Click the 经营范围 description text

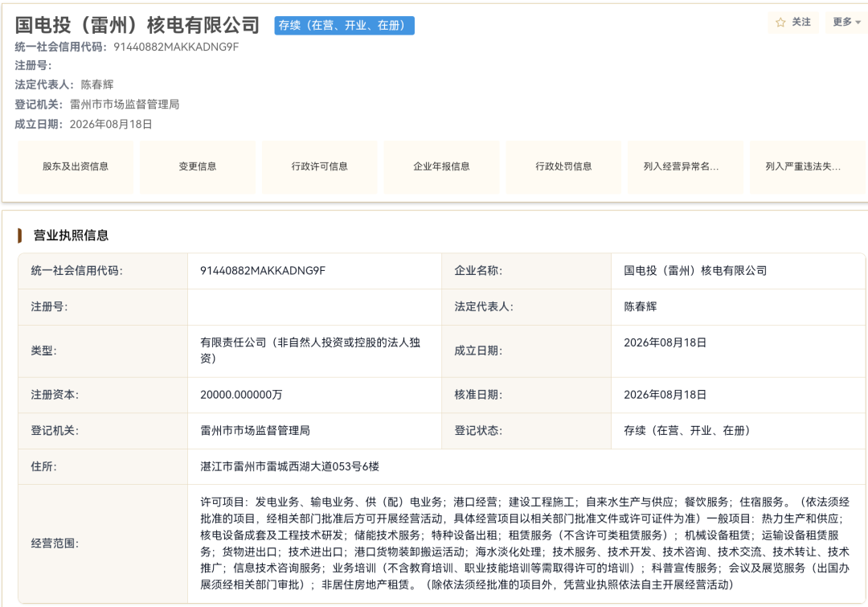tap(525, 543)
